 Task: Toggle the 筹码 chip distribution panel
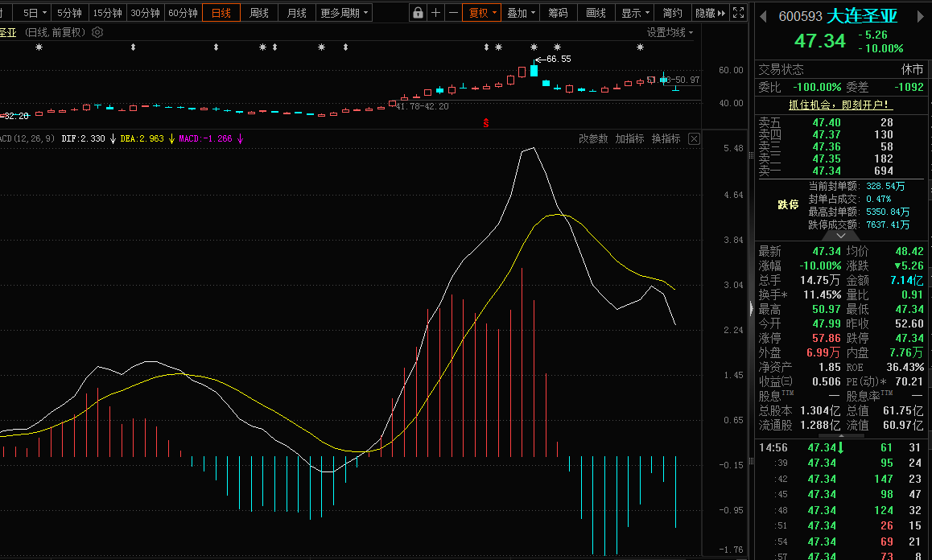[x=558, y=13]
